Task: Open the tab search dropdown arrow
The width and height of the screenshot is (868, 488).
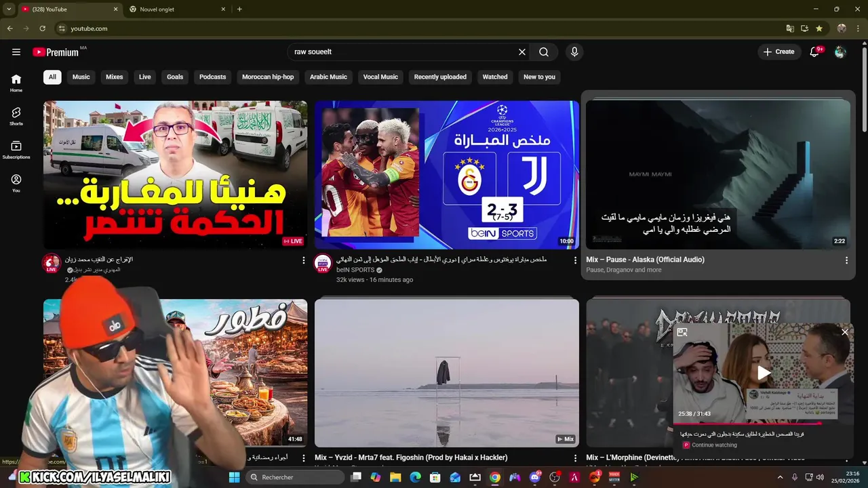Action: [x=9, y=9]
